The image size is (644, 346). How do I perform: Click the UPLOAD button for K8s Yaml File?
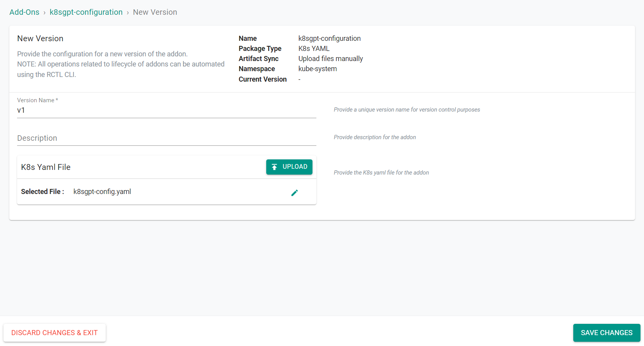[289, 167]
